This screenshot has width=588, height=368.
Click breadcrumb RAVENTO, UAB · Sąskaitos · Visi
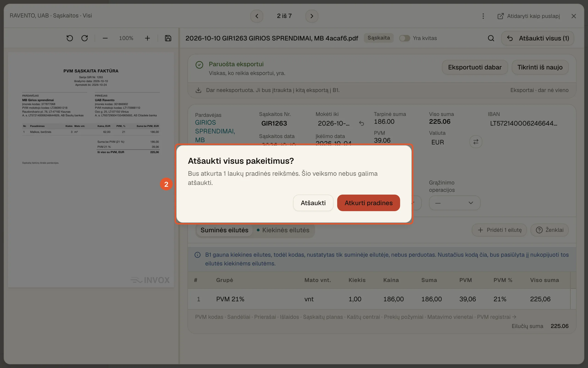point(51,16)
